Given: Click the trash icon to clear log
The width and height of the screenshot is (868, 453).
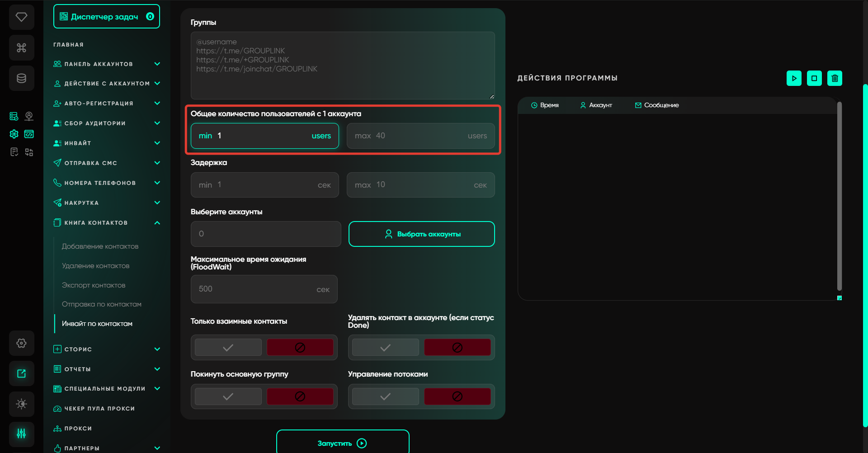Looking at the screenshot, I should click(x=835, y=78).
